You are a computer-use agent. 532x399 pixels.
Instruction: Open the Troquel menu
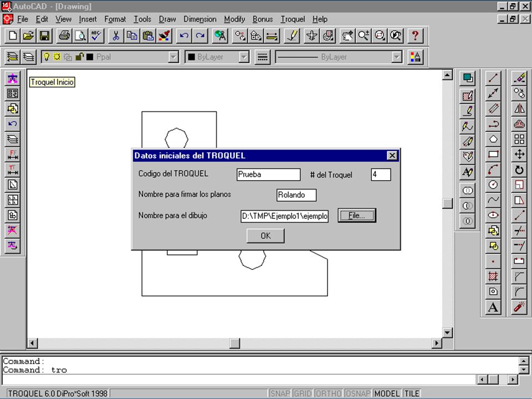pos(293,19)
